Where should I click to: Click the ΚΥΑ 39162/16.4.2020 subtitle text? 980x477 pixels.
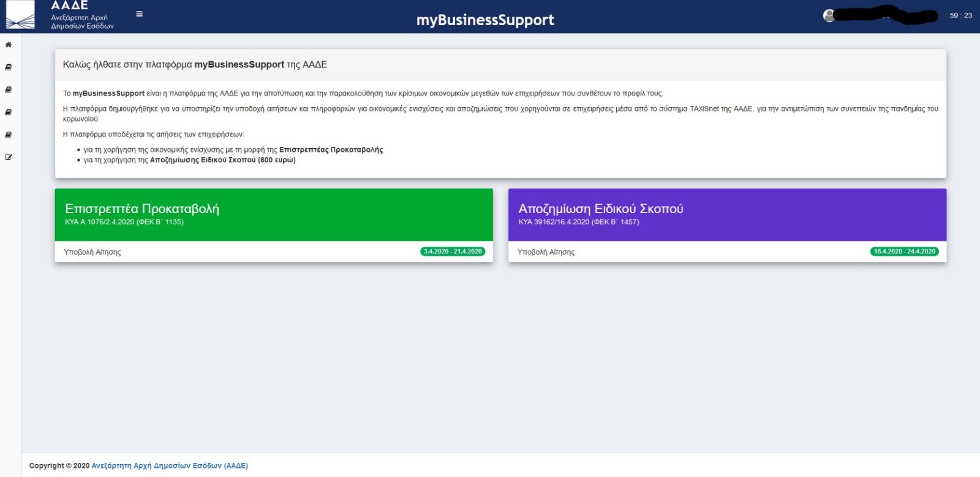[x=578, y=222]
